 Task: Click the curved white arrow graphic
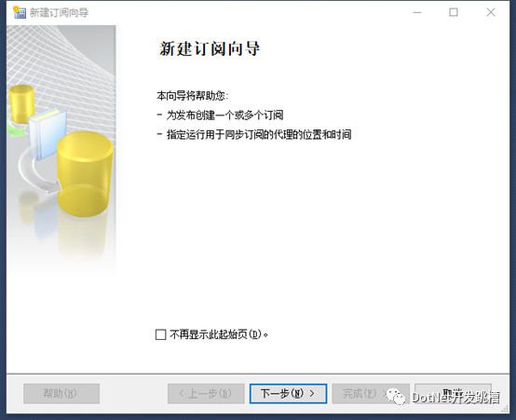coord(39,171)
